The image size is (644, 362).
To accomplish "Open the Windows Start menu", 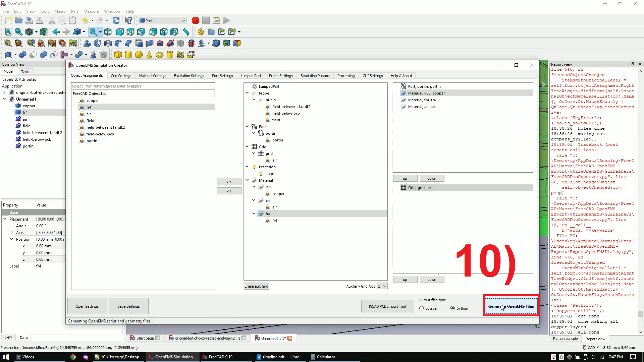I will pyautogui.click(x=6, y=357).
